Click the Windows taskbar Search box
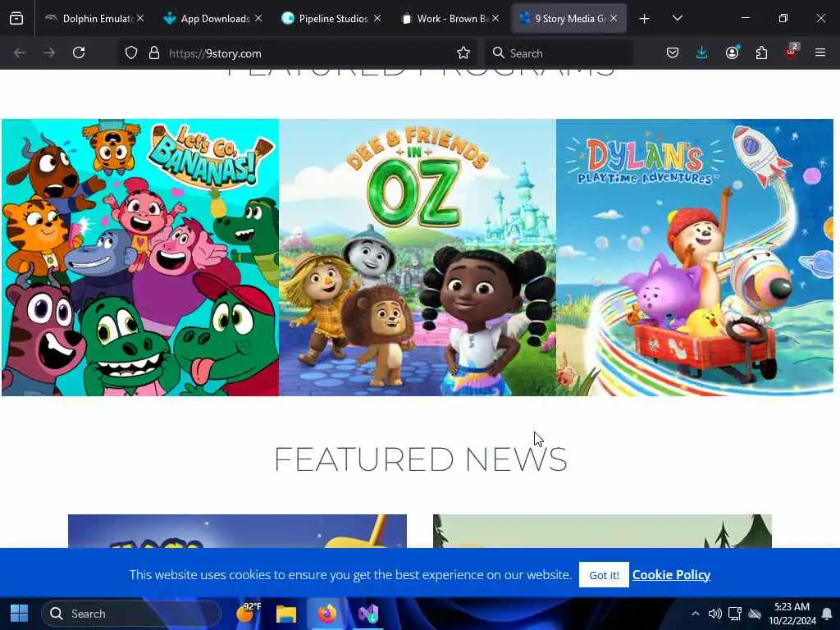Screen dimensions: 840x630 (x=131, y=614)
